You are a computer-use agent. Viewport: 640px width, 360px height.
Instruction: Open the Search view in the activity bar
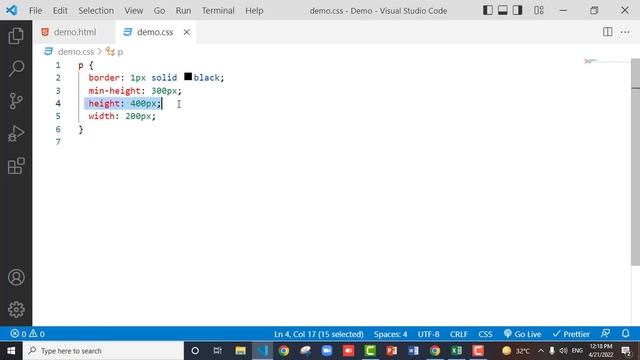16,68
